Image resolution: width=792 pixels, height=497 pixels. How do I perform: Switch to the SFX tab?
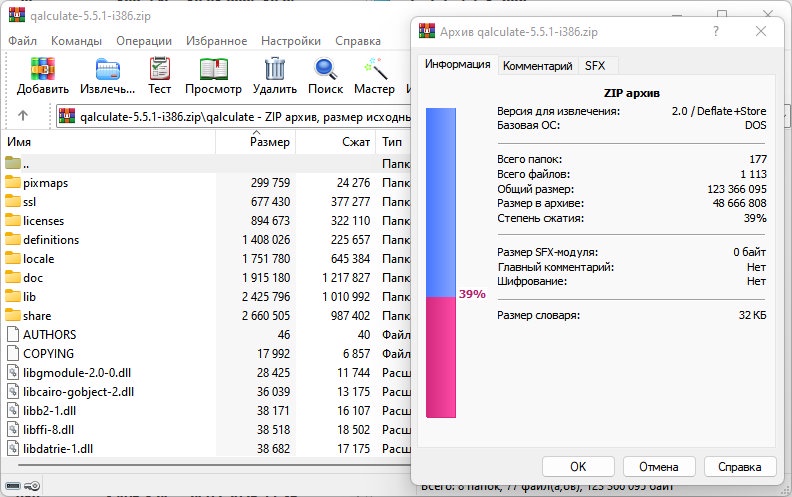click(x=595, y=66)
